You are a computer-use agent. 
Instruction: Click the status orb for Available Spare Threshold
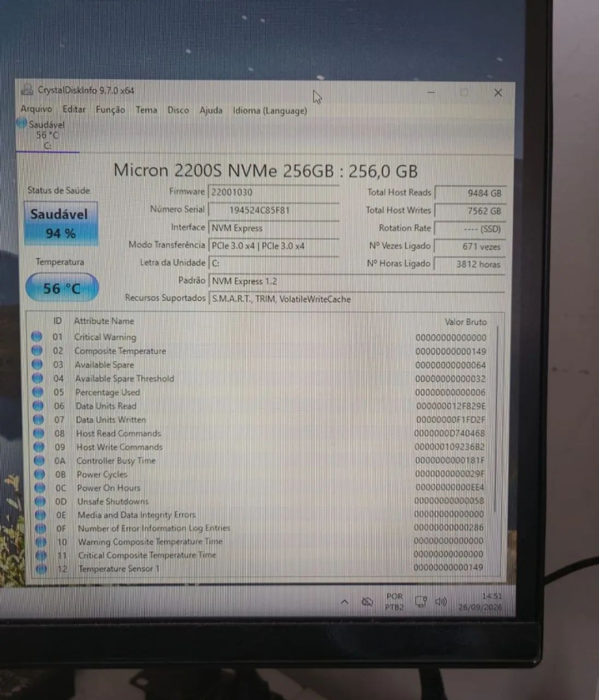[x=37, y=378]
